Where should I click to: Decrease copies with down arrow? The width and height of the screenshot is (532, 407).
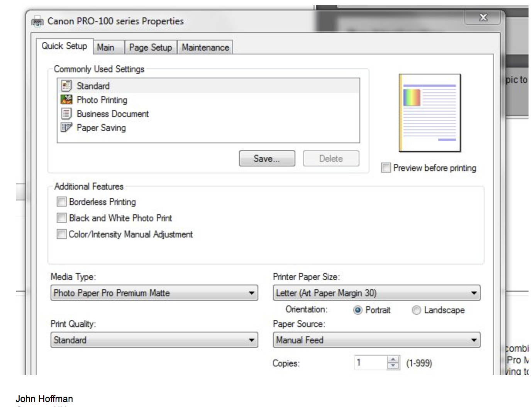tap(393, 366)
